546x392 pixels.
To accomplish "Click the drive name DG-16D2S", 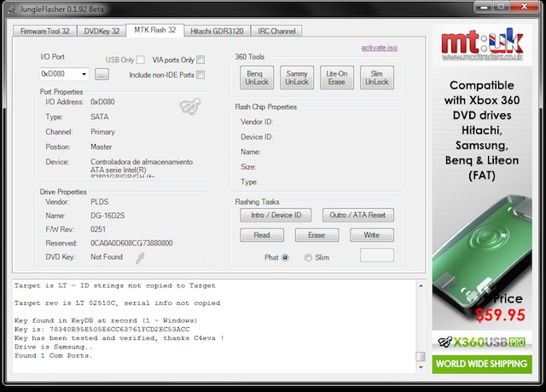I will point(107,216).
